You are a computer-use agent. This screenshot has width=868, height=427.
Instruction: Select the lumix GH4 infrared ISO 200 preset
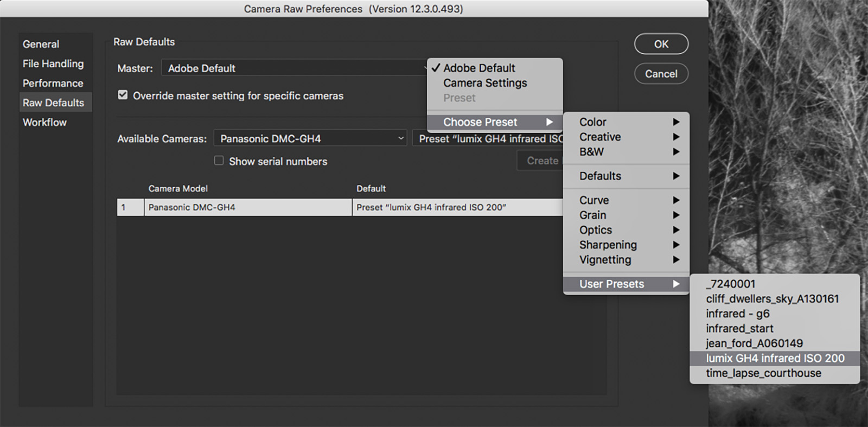click(775, 358)
